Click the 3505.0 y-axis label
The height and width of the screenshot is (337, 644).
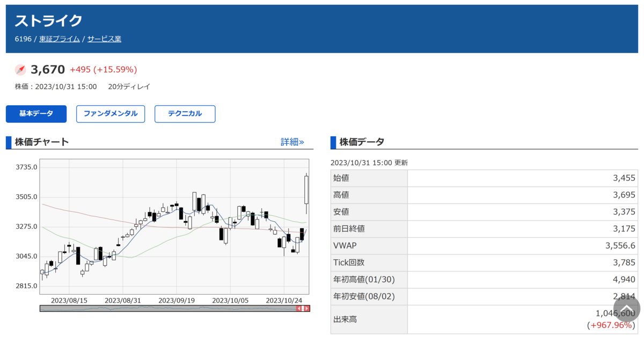26,197
